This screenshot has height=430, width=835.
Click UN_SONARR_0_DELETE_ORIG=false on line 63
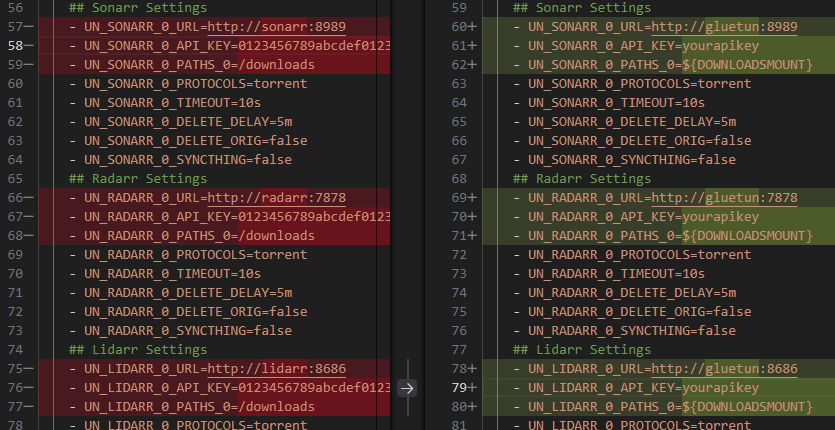point(195,141)
